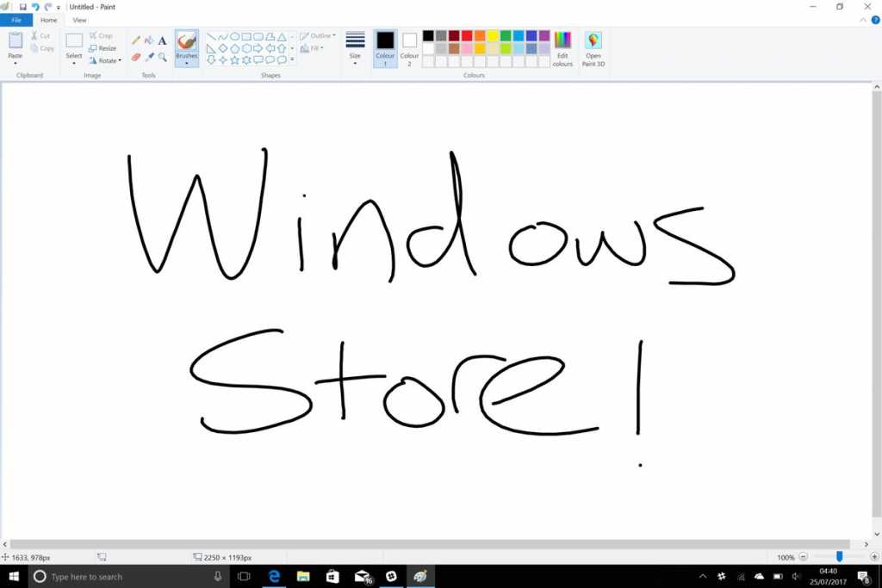Select the Pencil tool

[x=135, y=39]
